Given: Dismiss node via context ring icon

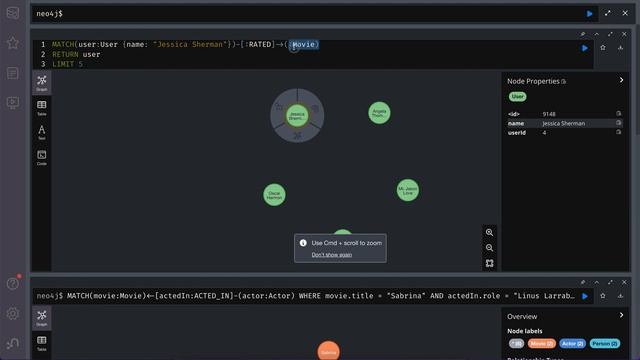Looking at the screenshot, I should 316,108.
